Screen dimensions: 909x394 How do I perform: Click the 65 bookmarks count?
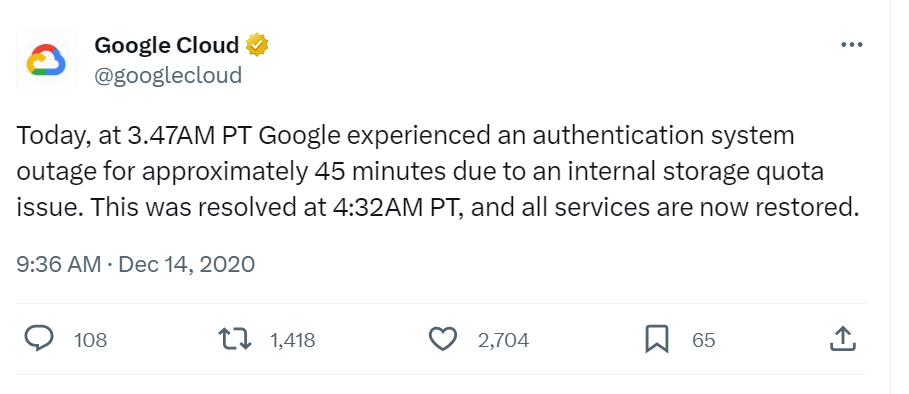point(704,340)
